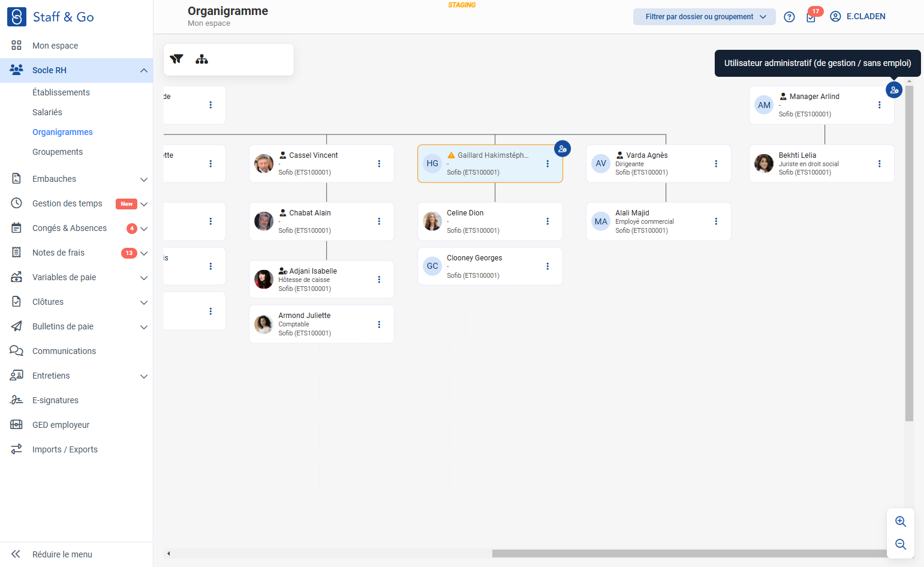924x567 pixels.
Task: Click the Staff & Go logo icon
Action: pos(16,17)
